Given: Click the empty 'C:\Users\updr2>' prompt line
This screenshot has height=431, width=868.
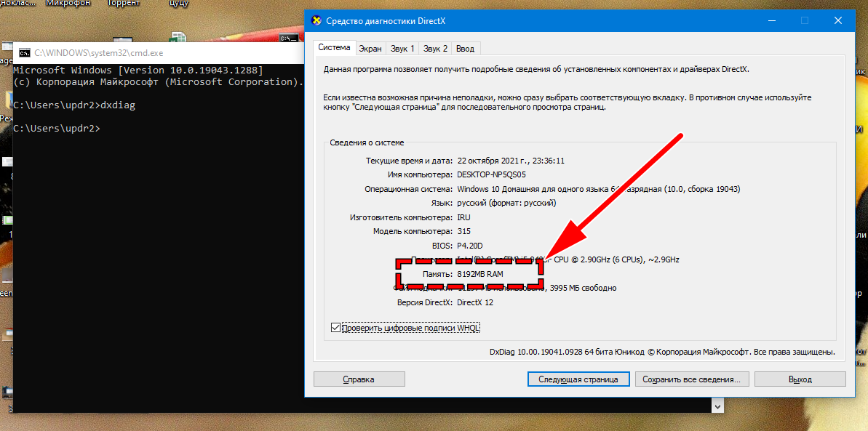Looking at the screenshot, I should click(57, 129).
